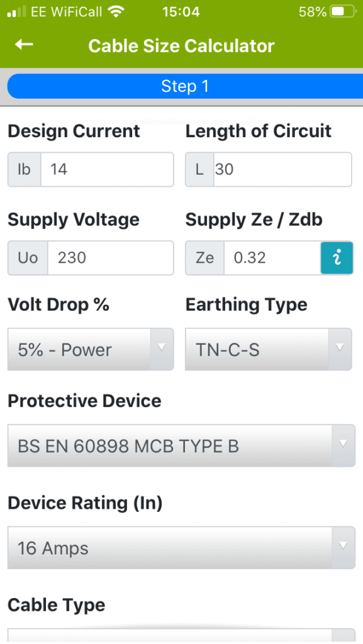
Task: Click the Length of Circuit input showing 30
Action: pyautogui.click(x=283, y=169)
